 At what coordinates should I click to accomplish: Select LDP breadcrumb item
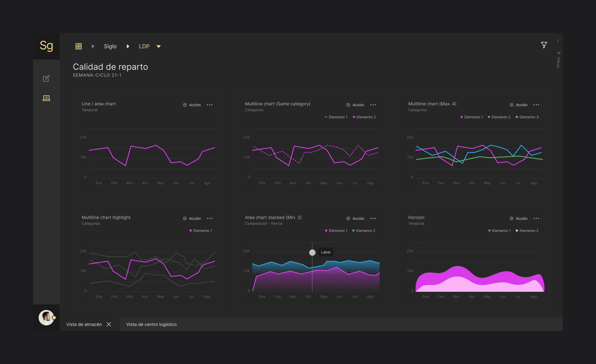coord(144,46)
